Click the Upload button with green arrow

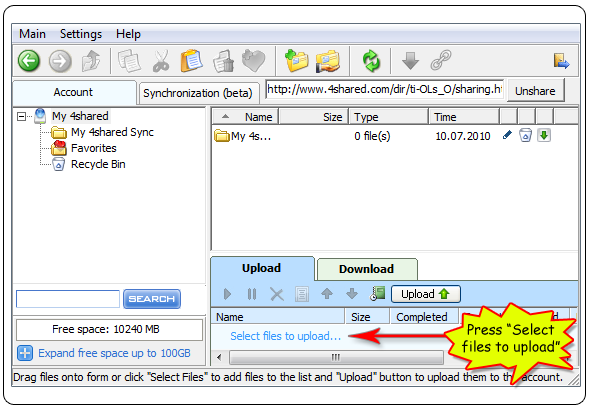tap(426, 294)
